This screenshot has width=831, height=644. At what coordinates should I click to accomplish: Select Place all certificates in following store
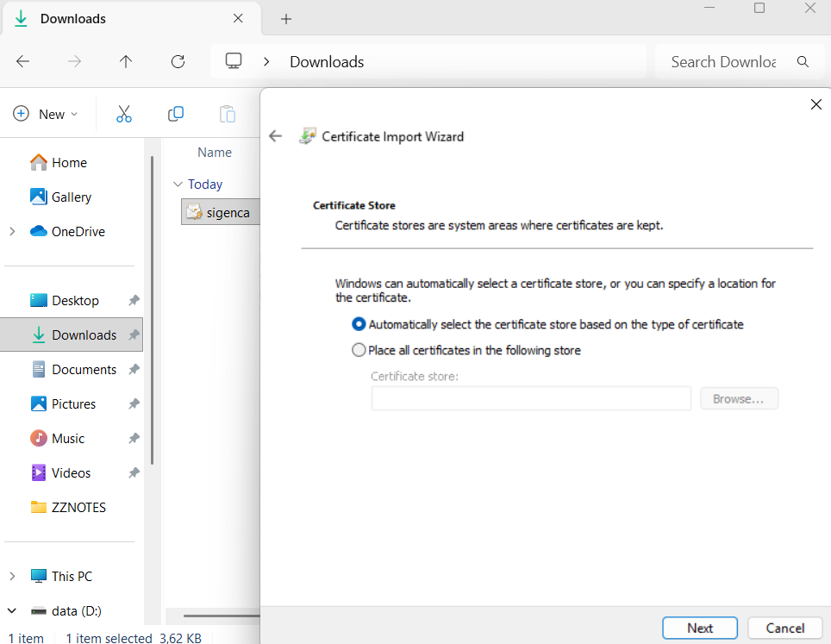tap(359, 351)
